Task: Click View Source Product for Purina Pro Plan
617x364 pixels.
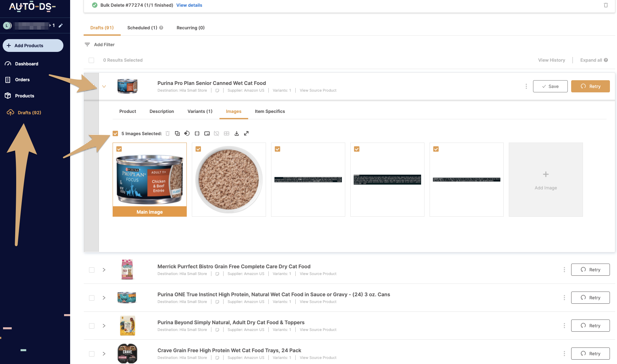Action: [x=318, y=90]
